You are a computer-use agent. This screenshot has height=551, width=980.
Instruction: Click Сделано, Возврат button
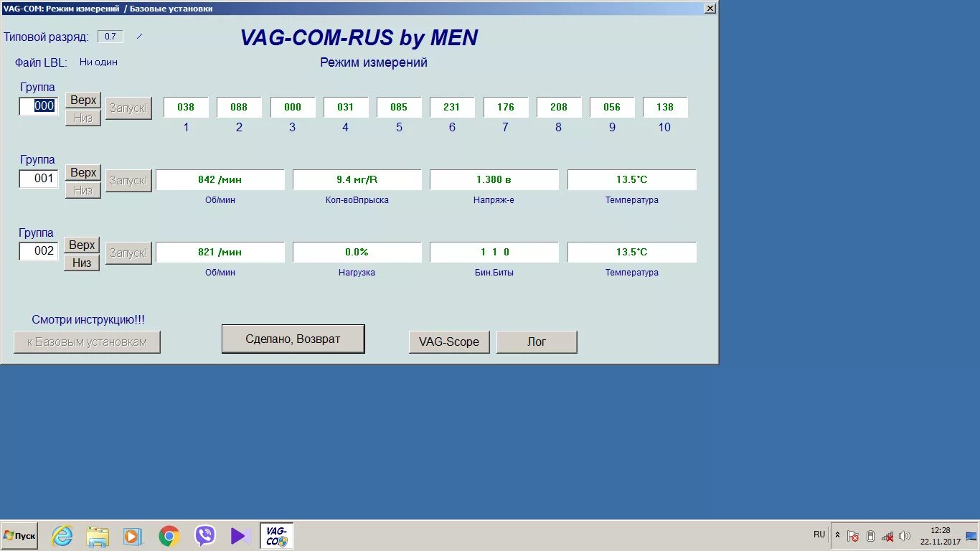tap(293, 339)
